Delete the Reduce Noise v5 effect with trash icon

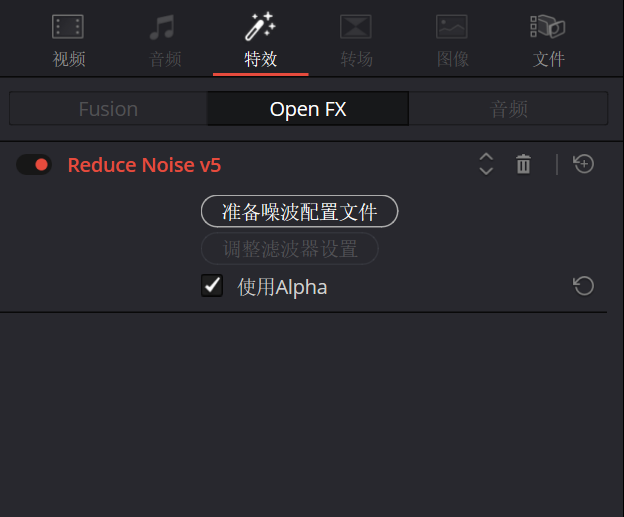click(x=523, y=164)
